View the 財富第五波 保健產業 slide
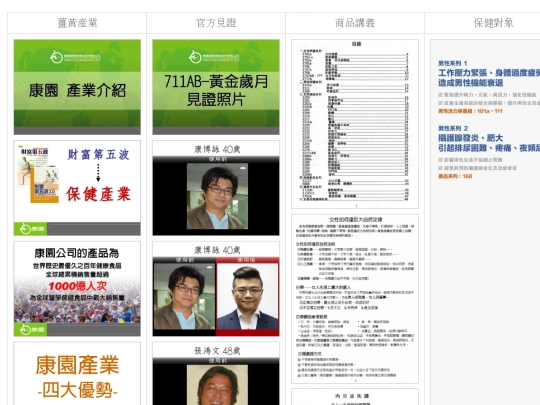Viewport: 540px width, 405px height. 77,188
